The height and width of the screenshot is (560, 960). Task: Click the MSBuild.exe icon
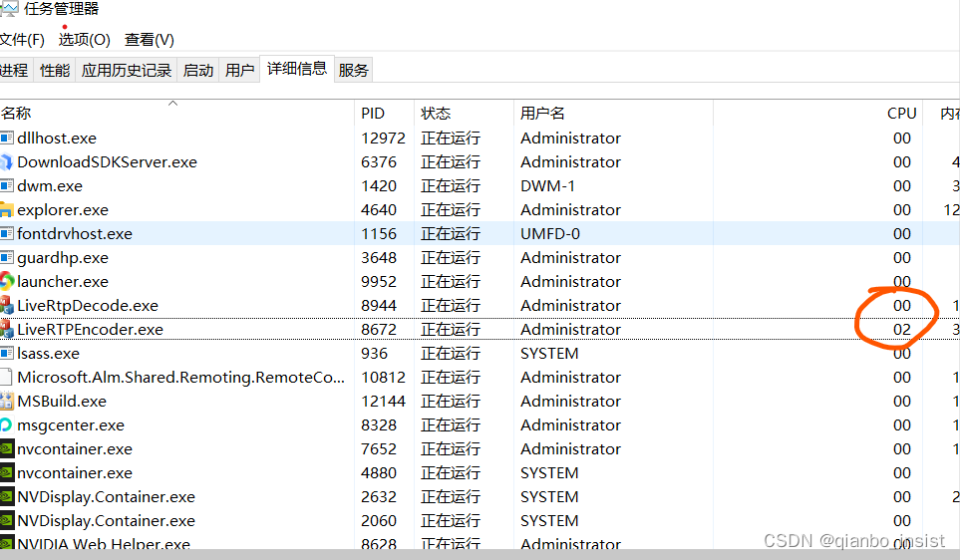(x=7, y=401)
